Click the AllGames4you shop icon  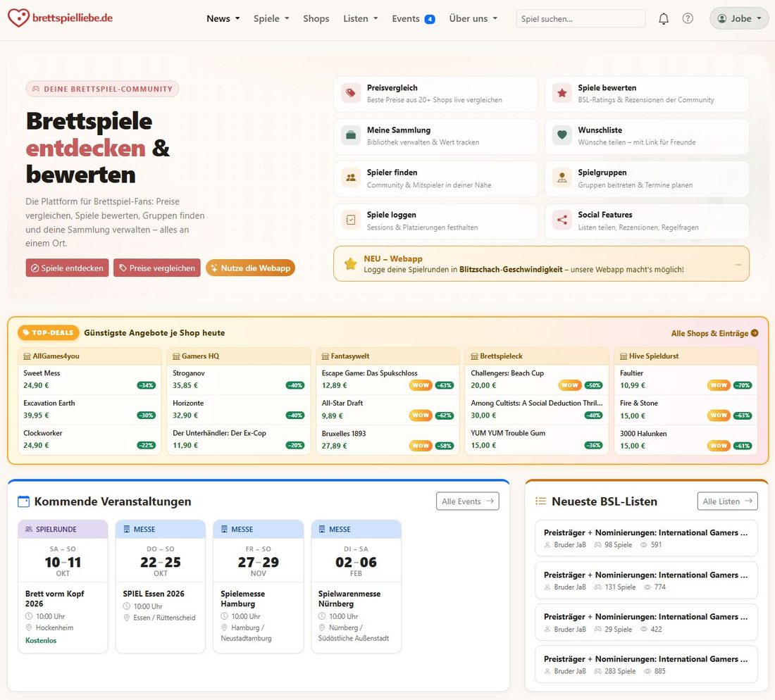(27, 356)
